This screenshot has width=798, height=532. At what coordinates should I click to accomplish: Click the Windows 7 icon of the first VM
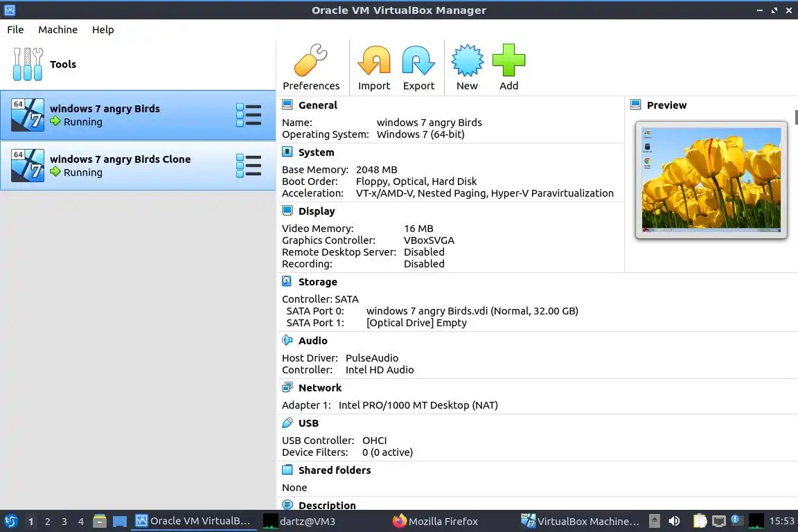click(28, 115)
